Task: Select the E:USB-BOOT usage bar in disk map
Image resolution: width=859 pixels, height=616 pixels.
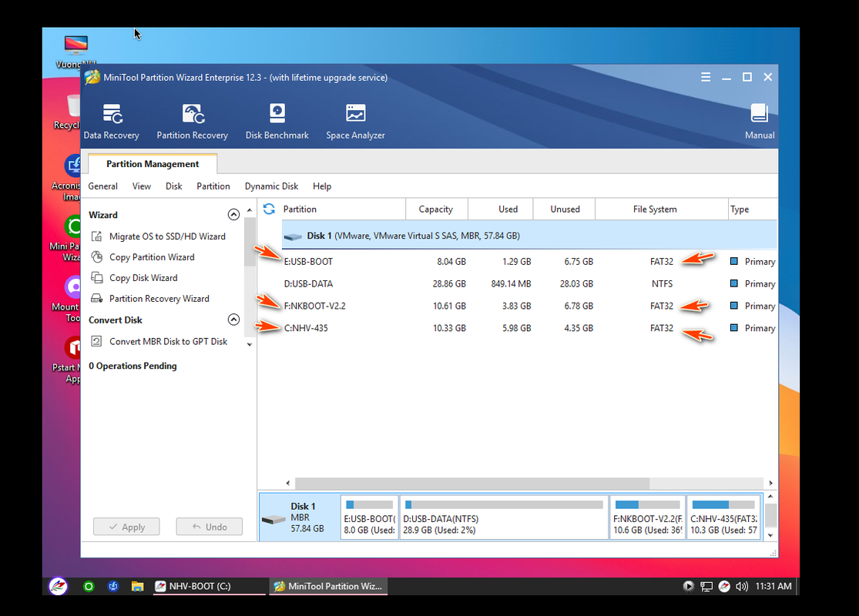Action: (x=370, y=504)
